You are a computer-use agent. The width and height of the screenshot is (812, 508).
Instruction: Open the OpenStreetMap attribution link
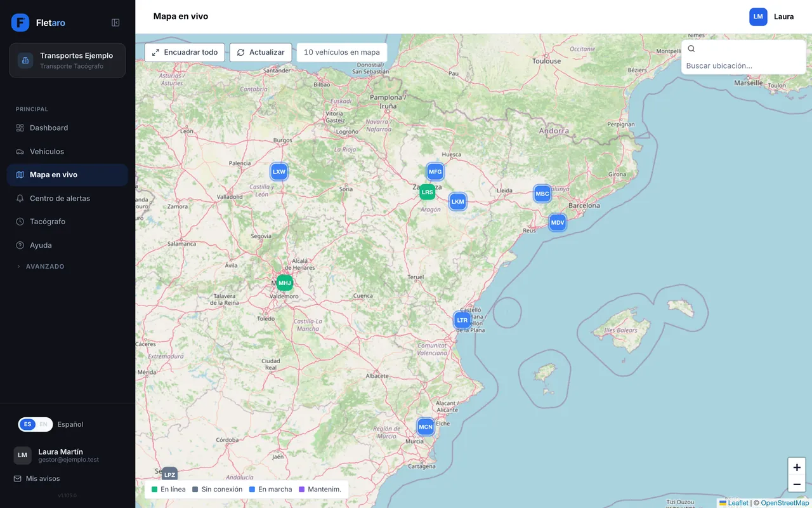pyautogui.click(x=785, y=503)
